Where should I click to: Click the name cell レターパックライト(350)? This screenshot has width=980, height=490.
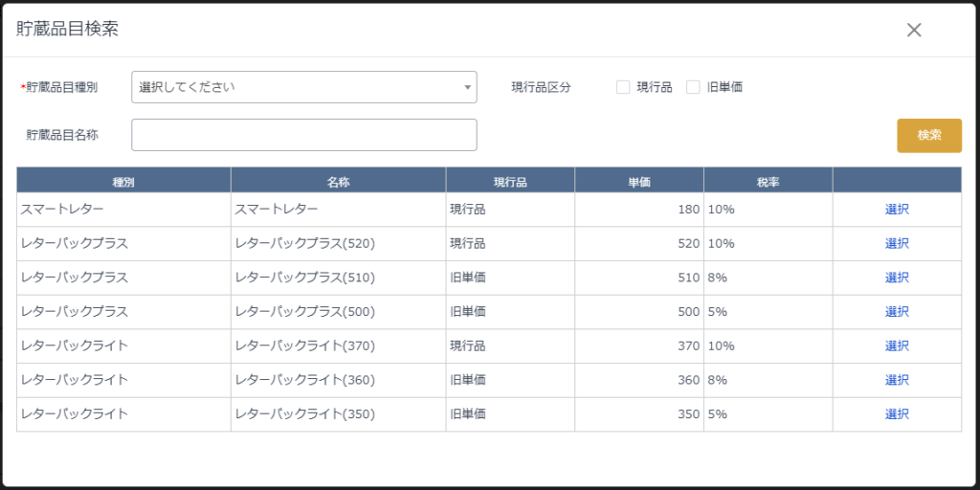(x=338, y=413)
